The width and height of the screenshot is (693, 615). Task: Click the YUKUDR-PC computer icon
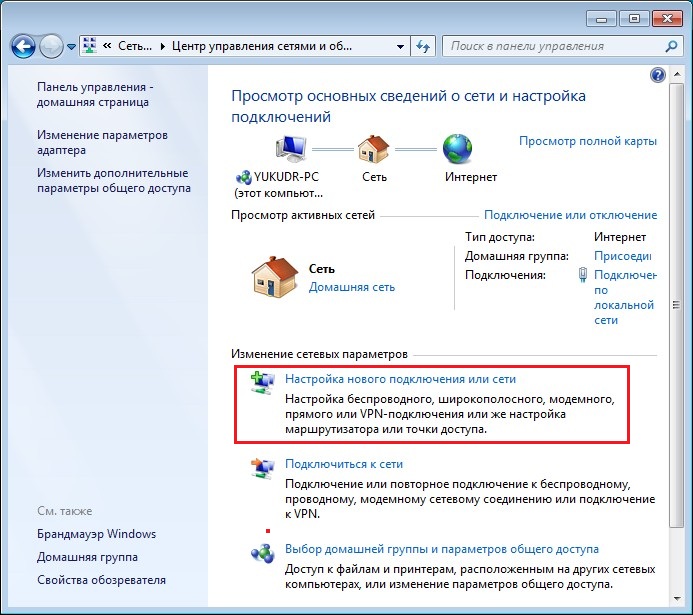290,149
